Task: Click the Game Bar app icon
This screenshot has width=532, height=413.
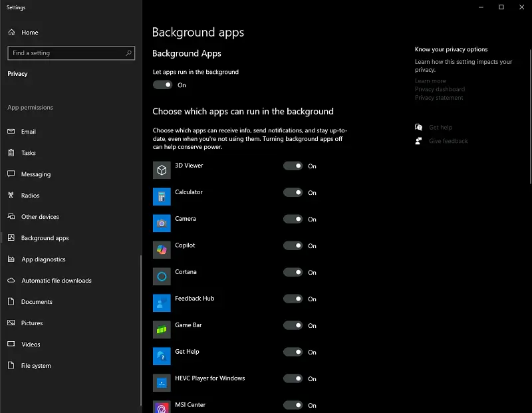Action: click(162, 330)
